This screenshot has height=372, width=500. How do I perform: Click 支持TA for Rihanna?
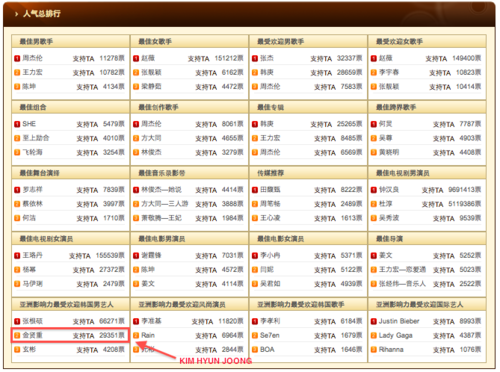(x=444, y=350)
